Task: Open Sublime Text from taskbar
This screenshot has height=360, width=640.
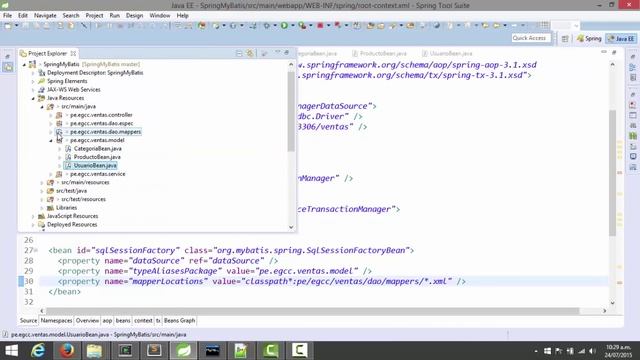Action: coord(154,351)
